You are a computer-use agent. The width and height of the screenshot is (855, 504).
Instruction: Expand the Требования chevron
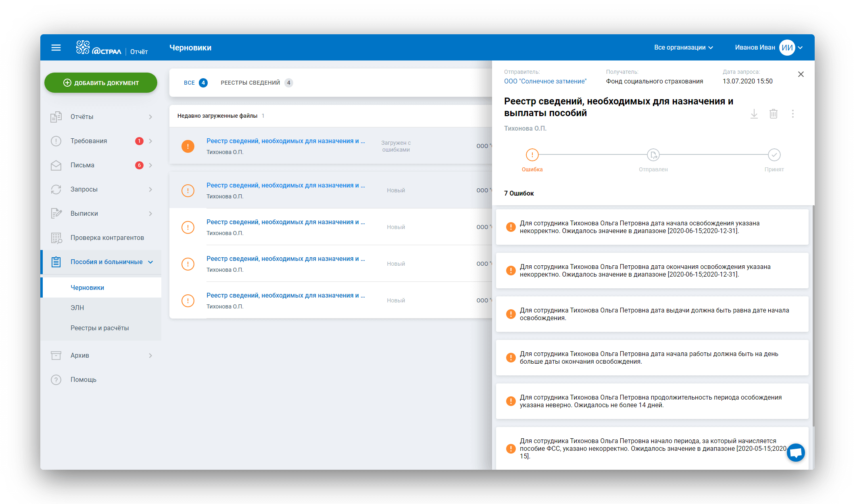tap(150, 141)
